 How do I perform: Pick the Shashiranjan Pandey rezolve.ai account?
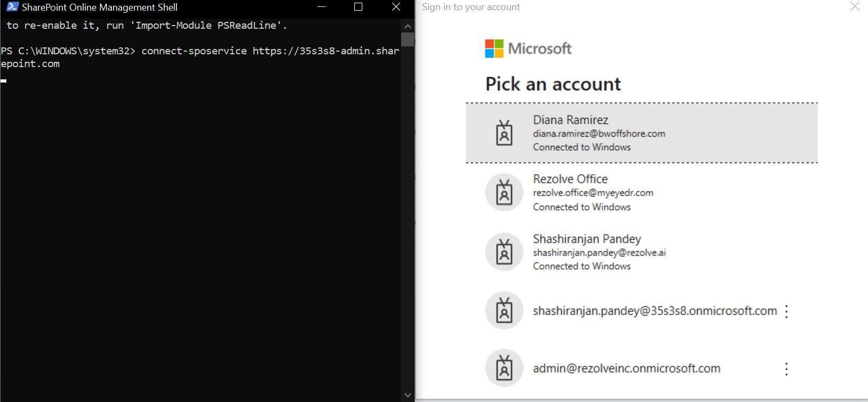642,252
